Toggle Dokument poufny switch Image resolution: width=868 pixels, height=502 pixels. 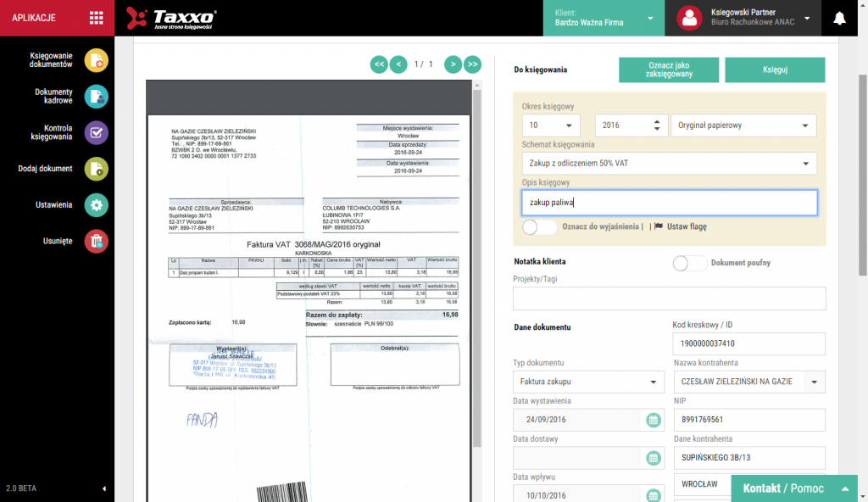tap(690, 263)
